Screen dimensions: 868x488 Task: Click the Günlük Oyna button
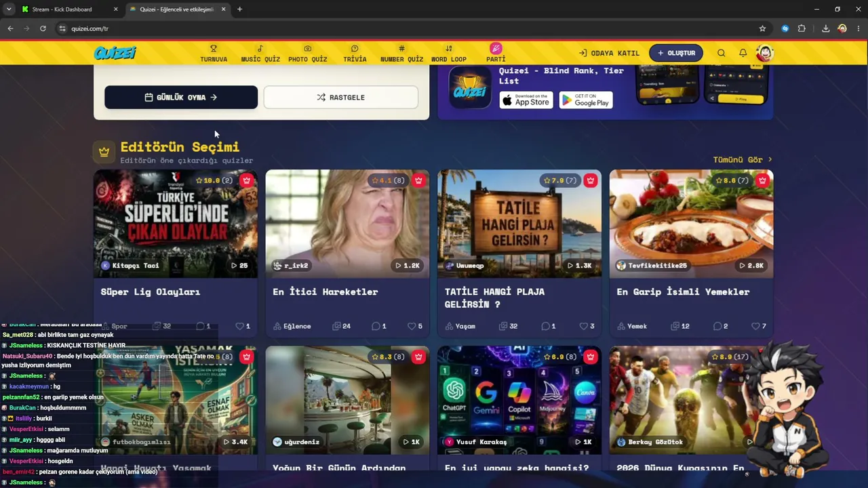(x=181, y=97)
